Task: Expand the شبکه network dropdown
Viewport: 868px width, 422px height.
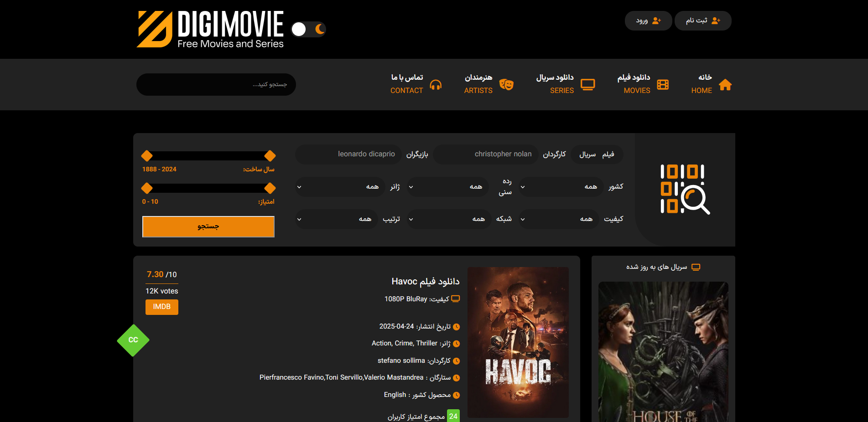Action: (x=449, y=219)
